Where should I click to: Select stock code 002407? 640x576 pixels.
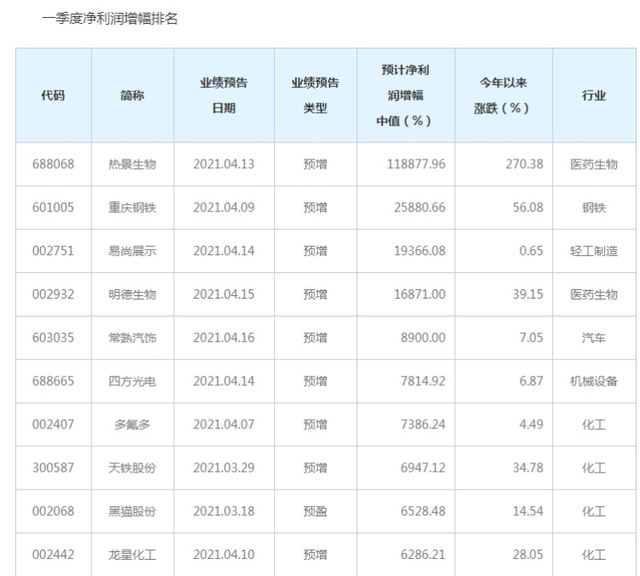(x=53, y=425)
